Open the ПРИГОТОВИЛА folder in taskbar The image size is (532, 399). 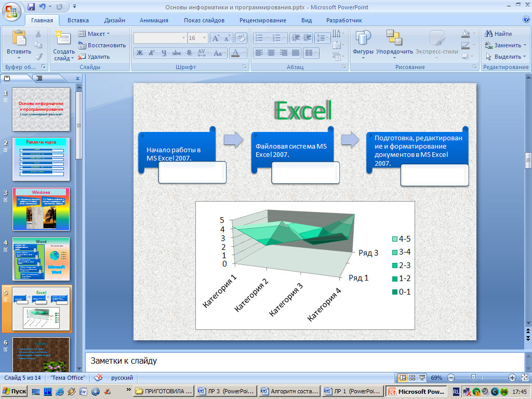(x=164, y=391)
